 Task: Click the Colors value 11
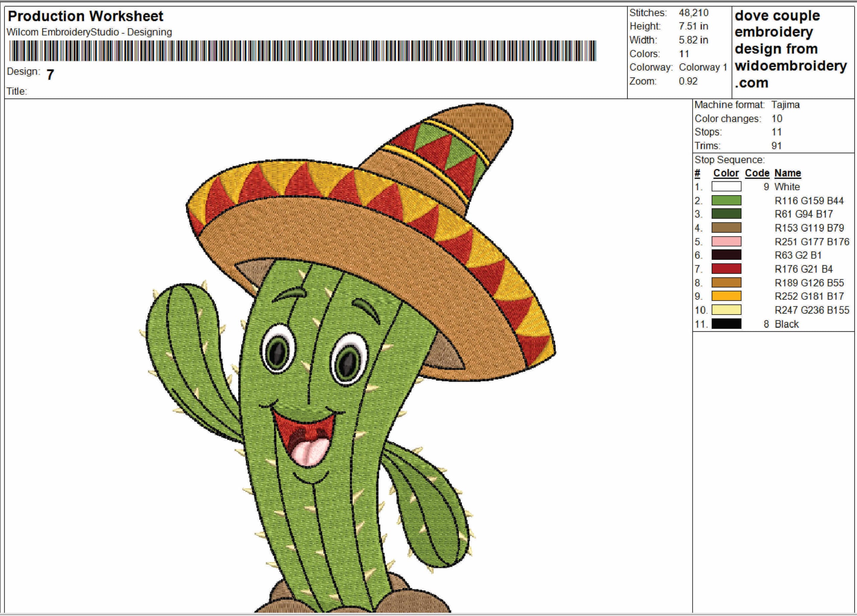(x=684, y=54)
